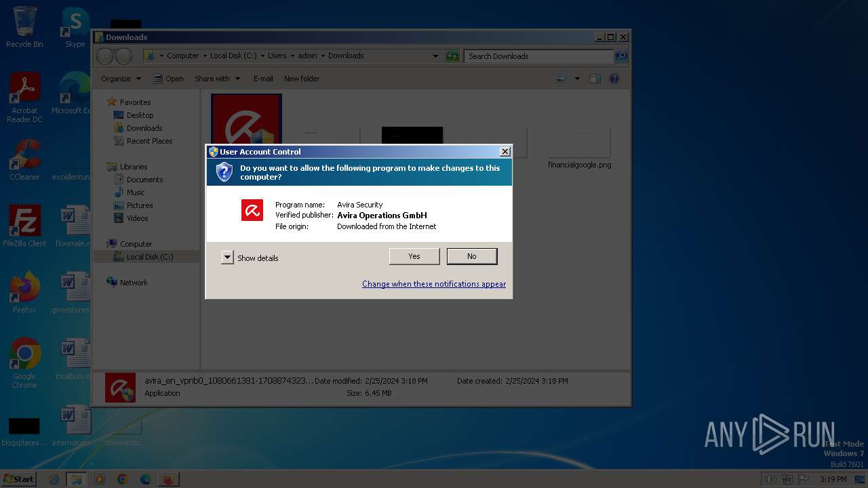Expand Show details arrow in UAC dialog
The width and height of the screenshot is (868, 488).
tap(227, 258)
